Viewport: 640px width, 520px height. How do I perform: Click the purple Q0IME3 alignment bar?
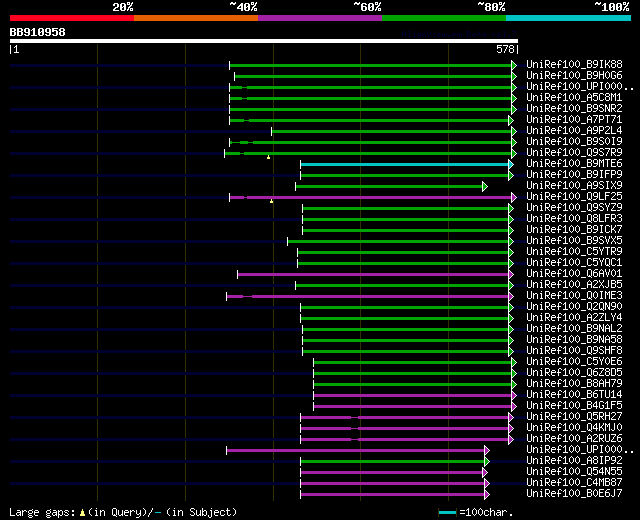[x=368, y=296]
